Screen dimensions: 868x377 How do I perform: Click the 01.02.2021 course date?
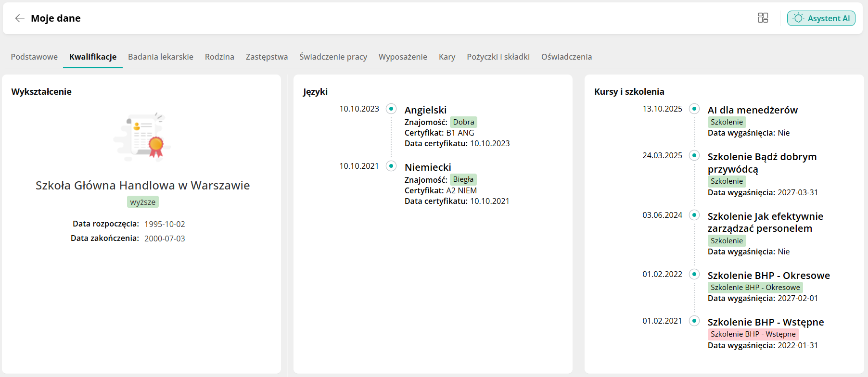(662, 321)
